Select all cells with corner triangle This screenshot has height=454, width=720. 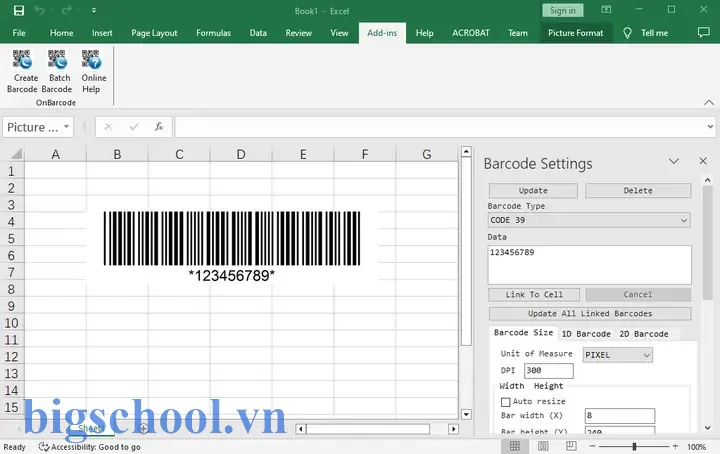[17, 154]
